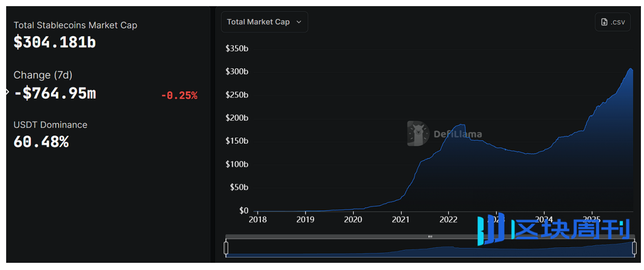
Task: Select the $304.181b market cap value
Action: tap(55, 42)
